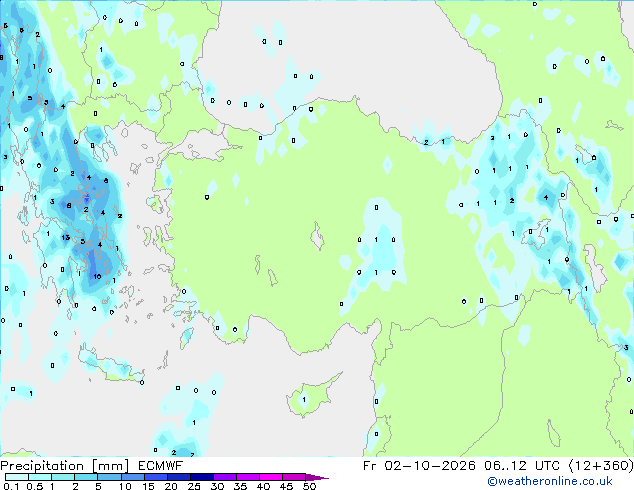Click the 3 mm value at right edge
634x490 pixels.
pos(626,348)
